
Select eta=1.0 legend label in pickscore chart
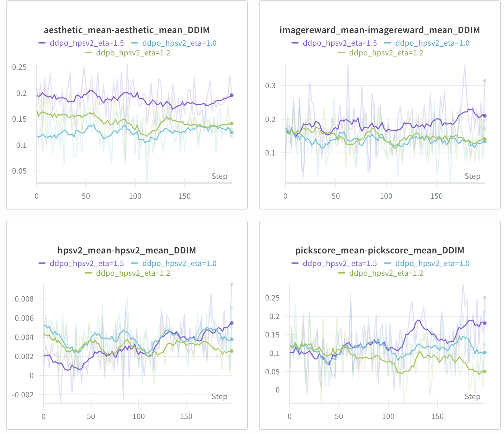tap(432, 264)
